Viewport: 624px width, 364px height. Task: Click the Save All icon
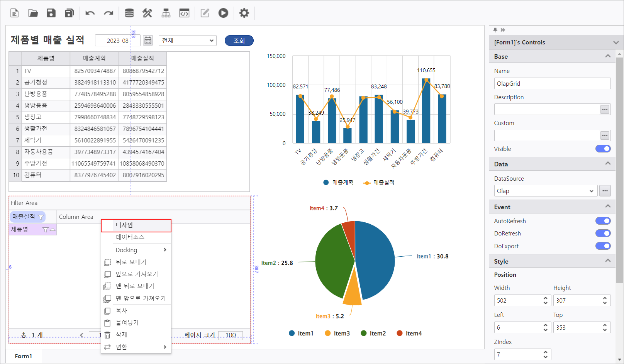[x=70, y=13]
